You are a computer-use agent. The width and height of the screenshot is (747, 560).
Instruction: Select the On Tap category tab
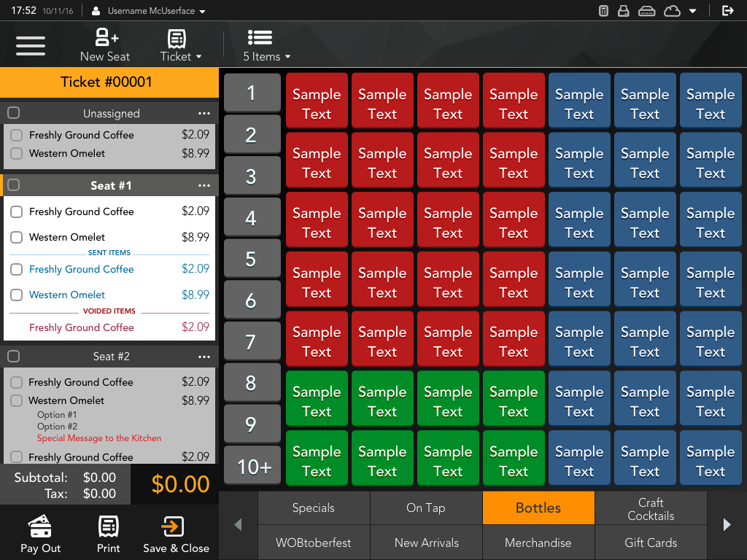[x=426, y=507]
